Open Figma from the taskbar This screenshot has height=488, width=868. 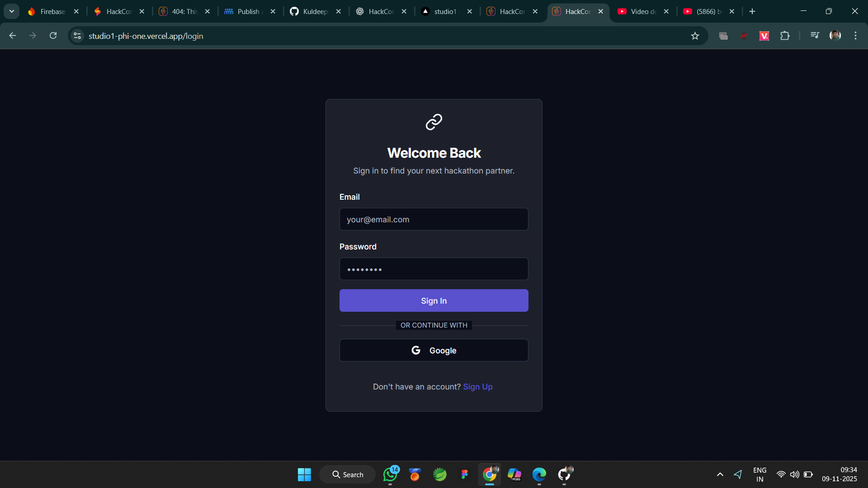coord(464,474)
